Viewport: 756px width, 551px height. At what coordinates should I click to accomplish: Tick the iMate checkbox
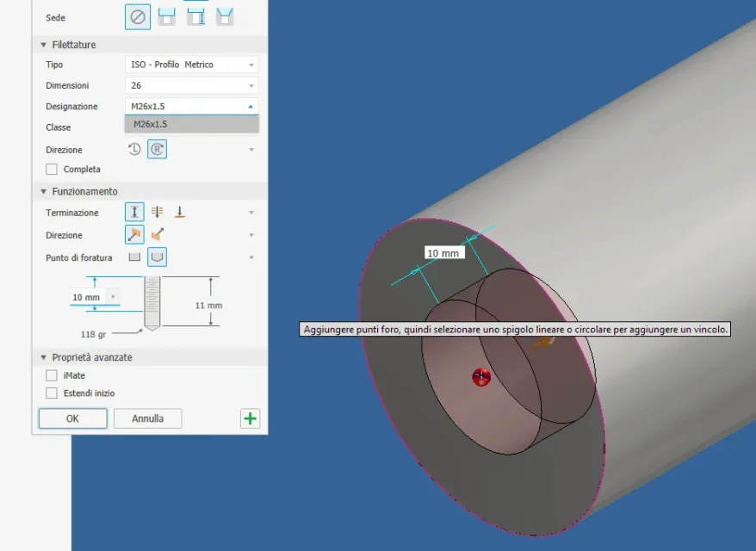click(52, 375)
